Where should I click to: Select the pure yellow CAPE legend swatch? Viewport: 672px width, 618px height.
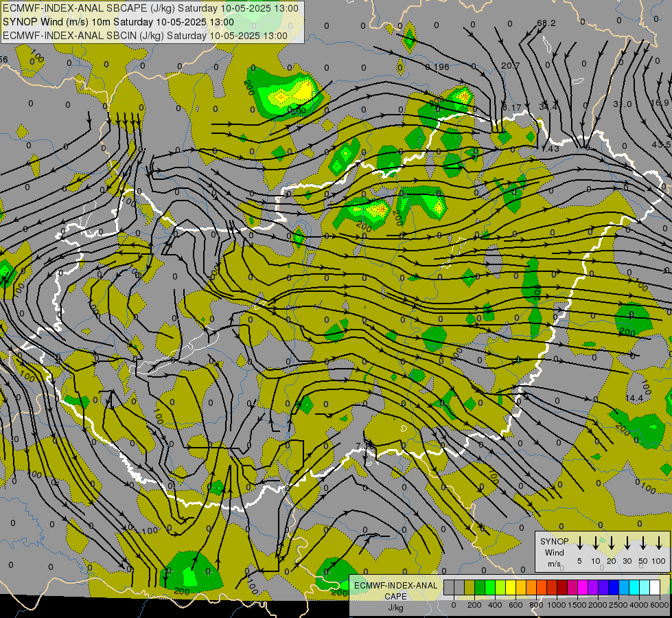pyautogui.click(x=511, y=587)
